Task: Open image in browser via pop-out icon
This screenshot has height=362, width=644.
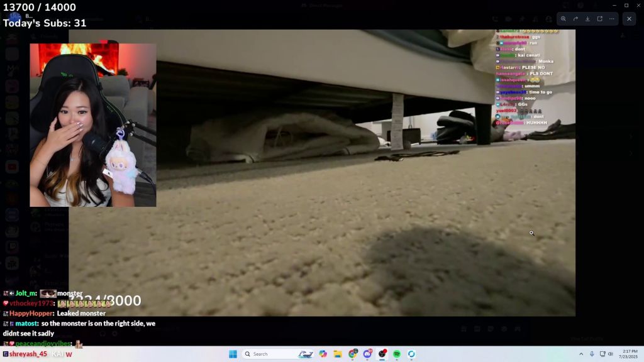Action: (x=599, y=19)
